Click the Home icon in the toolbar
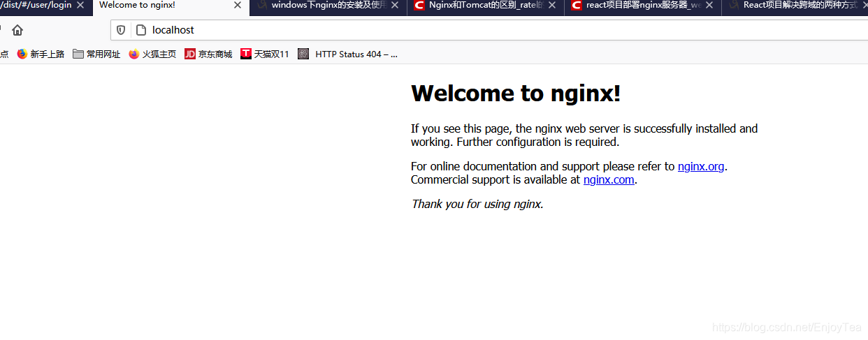The image size is (868, 340). click(17, 30)
